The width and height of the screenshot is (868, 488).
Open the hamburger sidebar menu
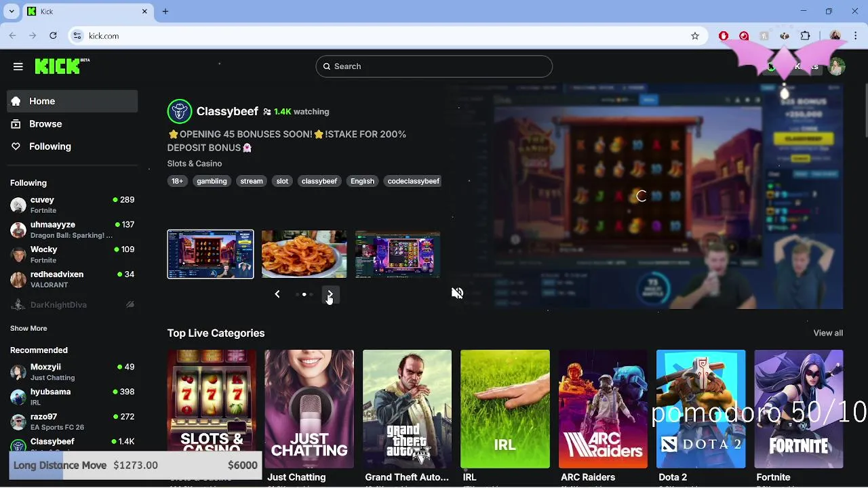pos(18,66)
